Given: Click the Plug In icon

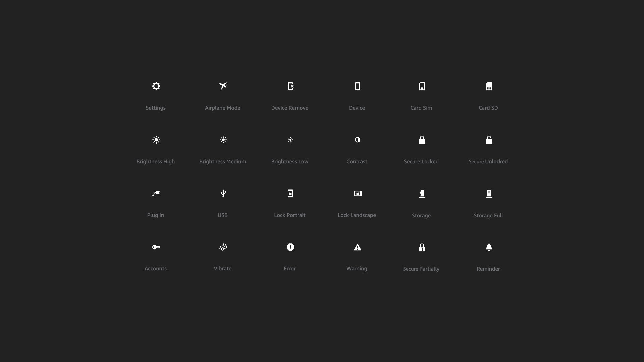Looking at the screenshot, I should click(x=156, y=193).
